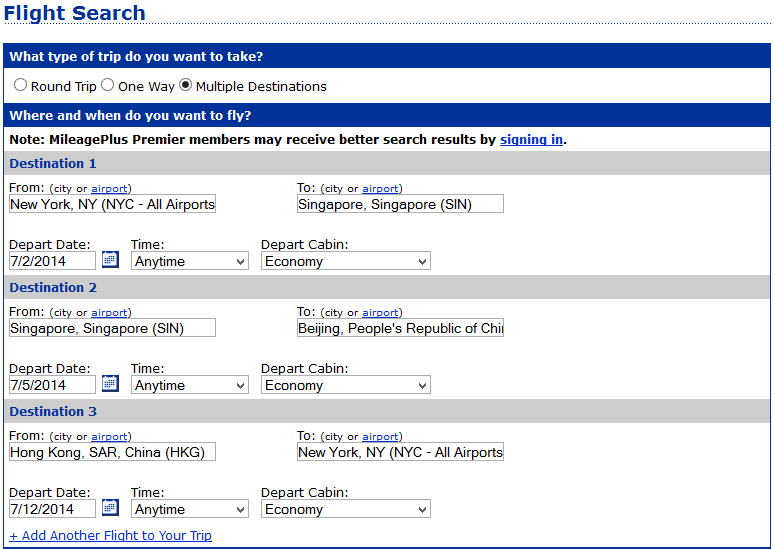The image size is (775, 549).
Task: Expand Destination 1 Time dropdown
Action: tap(190, 261)
